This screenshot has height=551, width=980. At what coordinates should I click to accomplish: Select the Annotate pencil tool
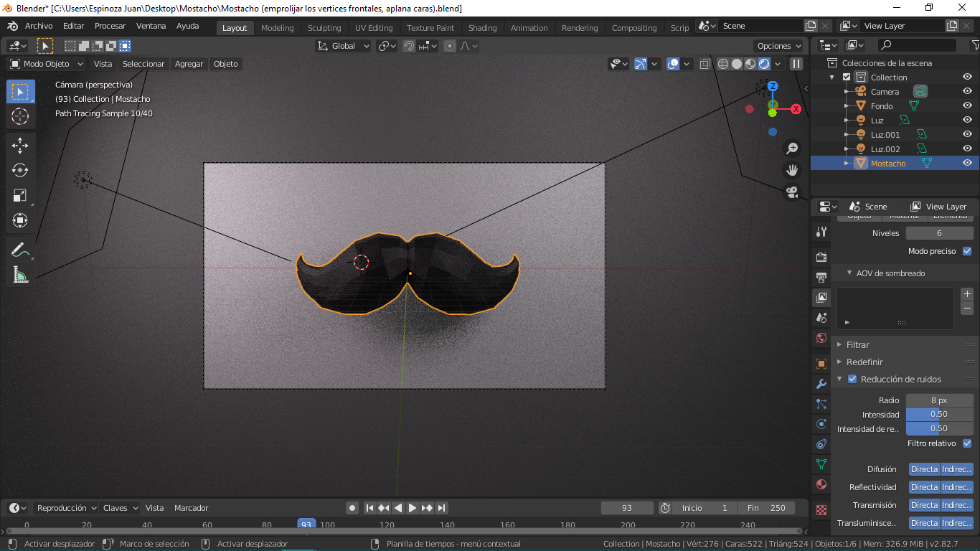pos(20,250)
